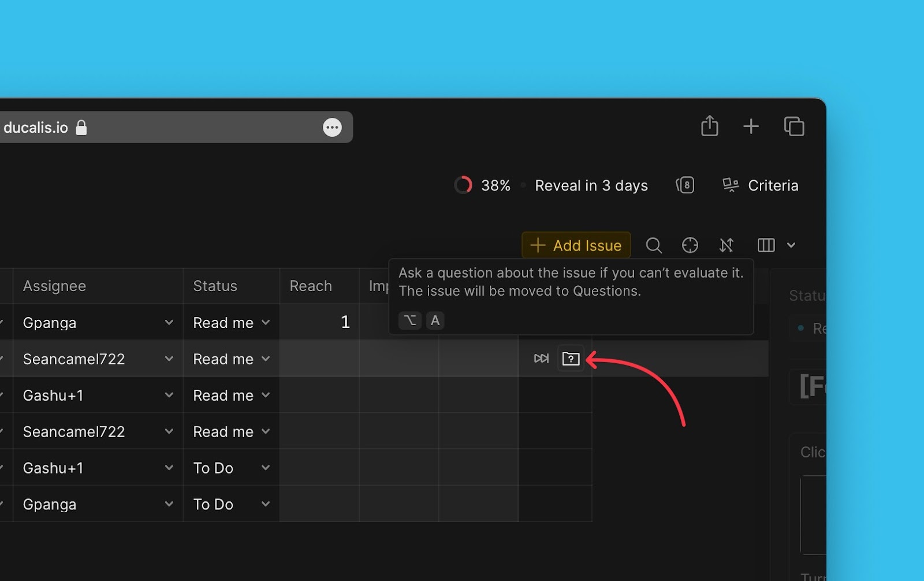Open the Criteria settings
Screen dimensions: 924x581
[761, 185]
